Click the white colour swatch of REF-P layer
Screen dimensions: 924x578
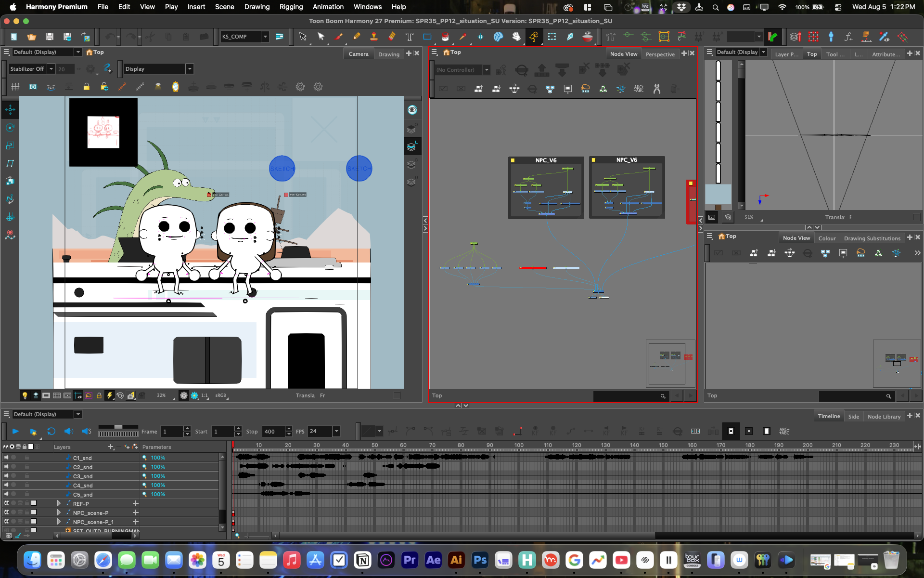[x=34, y=503]
